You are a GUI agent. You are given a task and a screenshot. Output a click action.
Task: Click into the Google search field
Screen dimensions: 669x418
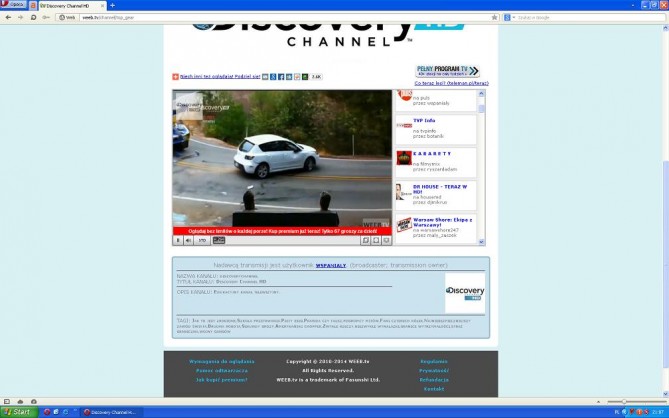coord(590,17)
